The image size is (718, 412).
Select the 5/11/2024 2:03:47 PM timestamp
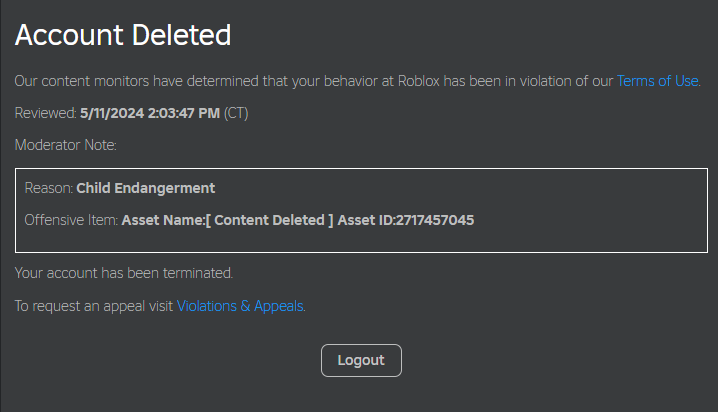coord(150,113)
